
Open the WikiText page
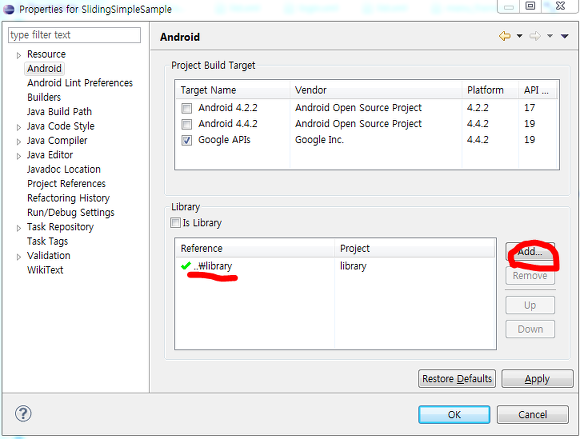click(45, 270)
